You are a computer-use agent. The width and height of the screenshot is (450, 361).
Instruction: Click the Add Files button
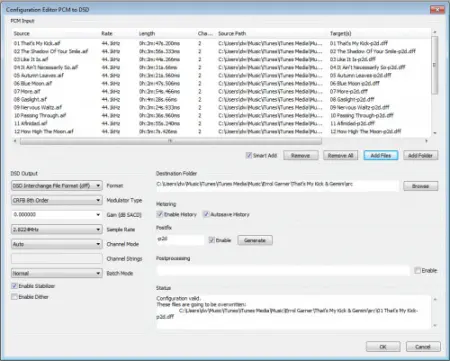tap(381, 156)
